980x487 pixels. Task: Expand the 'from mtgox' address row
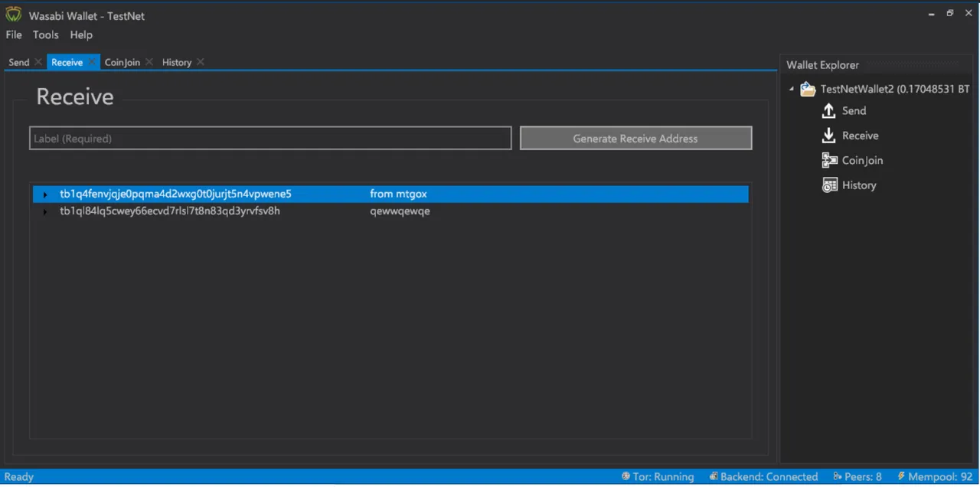(x=45, y=194)
